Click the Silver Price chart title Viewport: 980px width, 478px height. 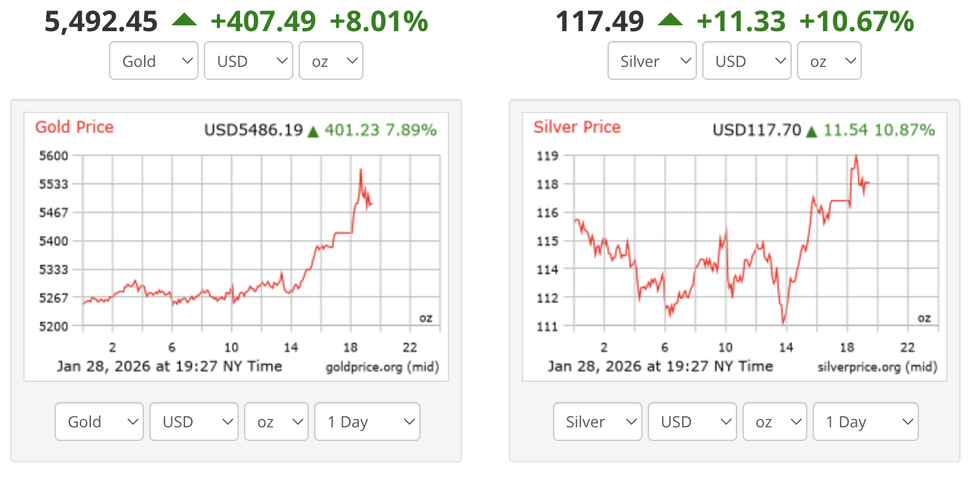point(577,127)
